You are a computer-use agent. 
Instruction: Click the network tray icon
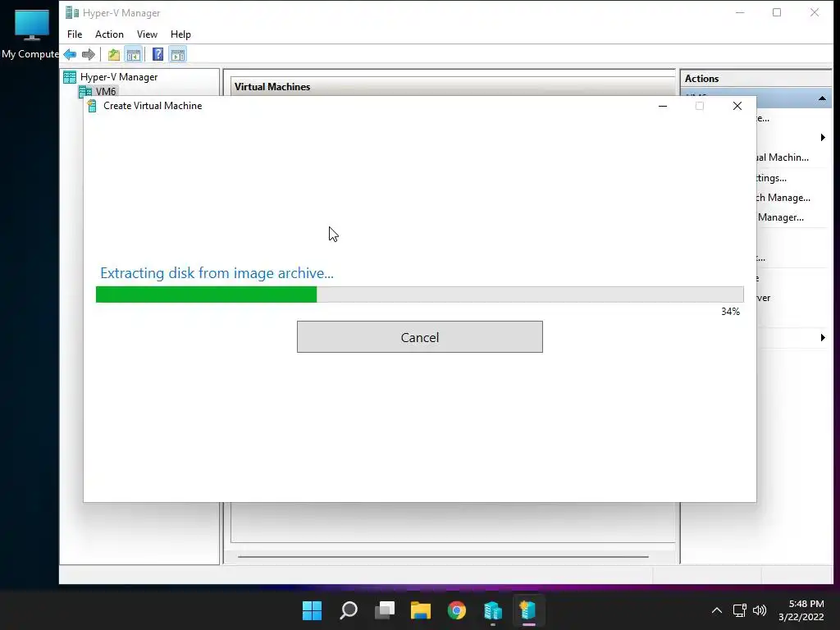[x=740, y=610]
